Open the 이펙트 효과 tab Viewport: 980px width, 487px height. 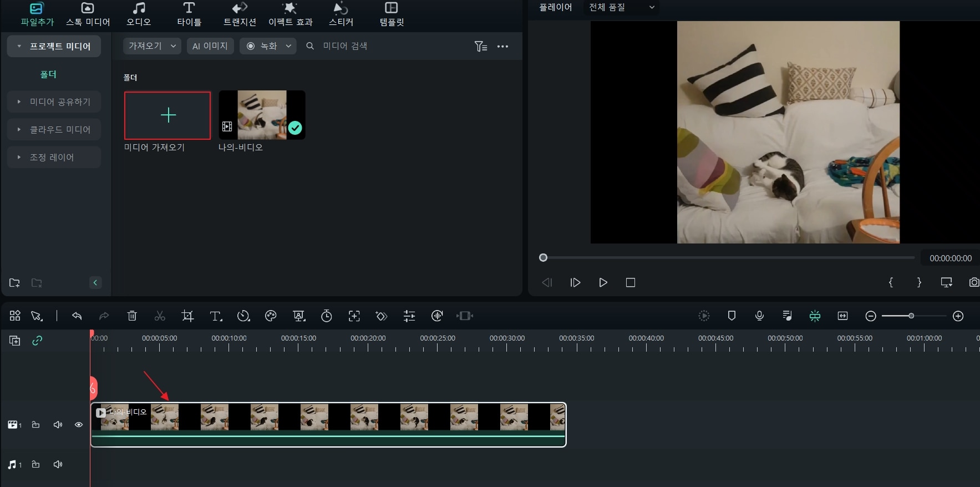(290, 15)
